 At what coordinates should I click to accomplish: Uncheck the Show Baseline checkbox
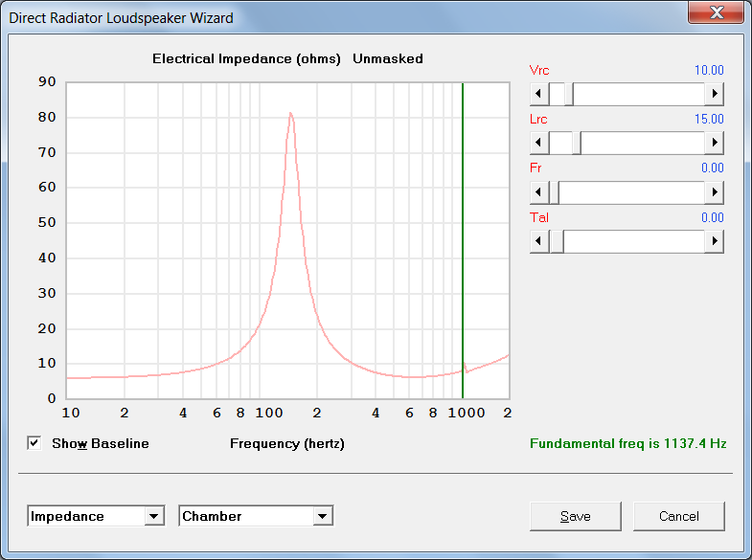pos(34,443)
